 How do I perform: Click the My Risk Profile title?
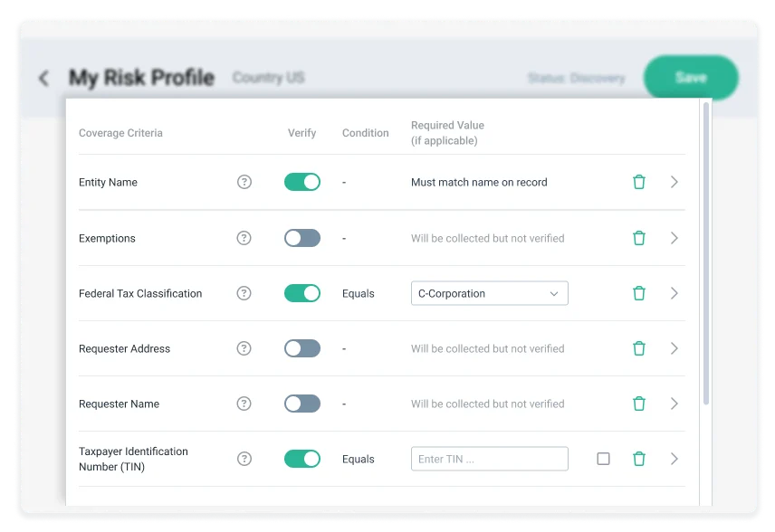(x=141, y=78)
